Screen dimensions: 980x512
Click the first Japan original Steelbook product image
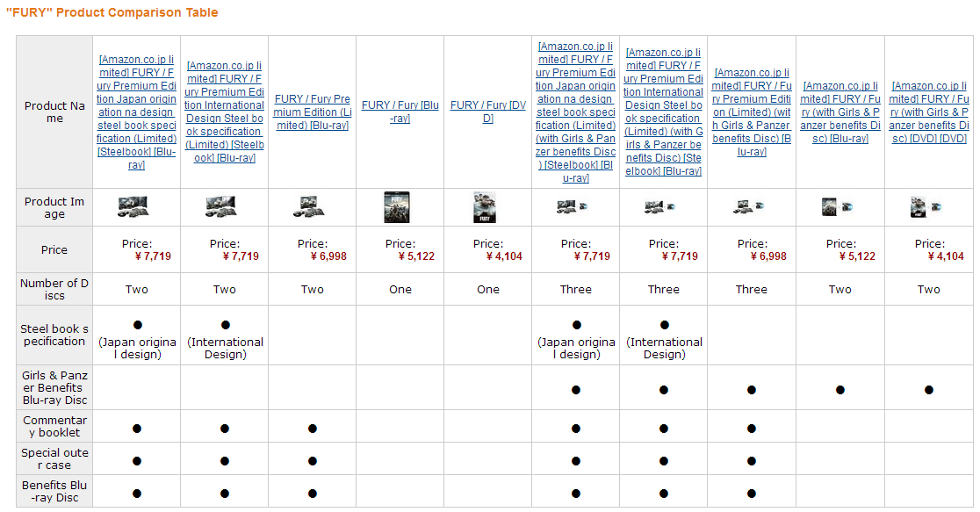pos(133,207)
